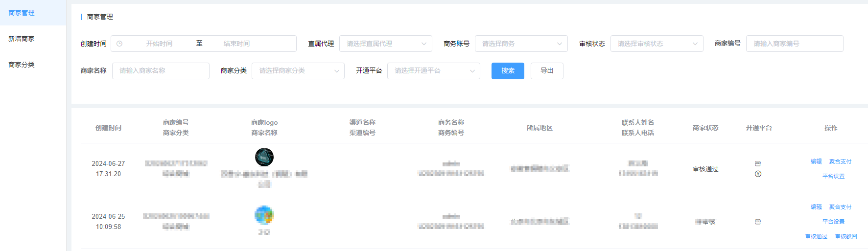Click 编辑 for the first merchant row
Viewport: 868px width, 251px height.
816,161
